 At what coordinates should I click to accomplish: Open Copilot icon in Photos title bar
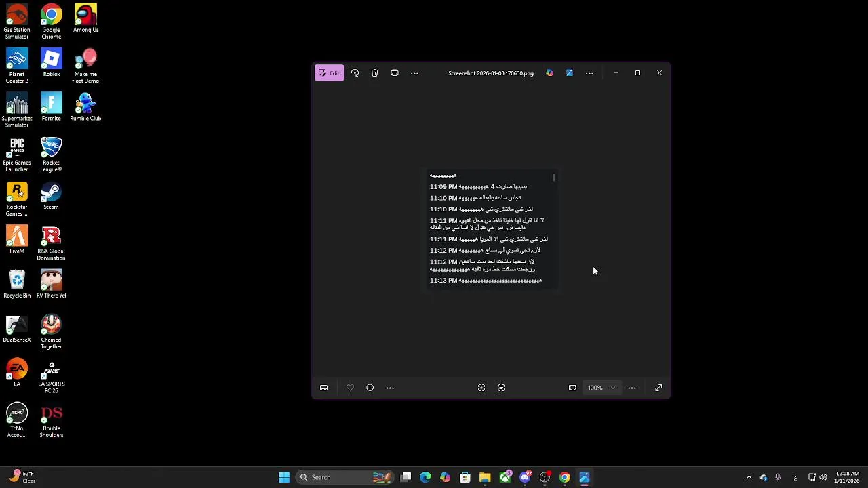tap(549, 73)
